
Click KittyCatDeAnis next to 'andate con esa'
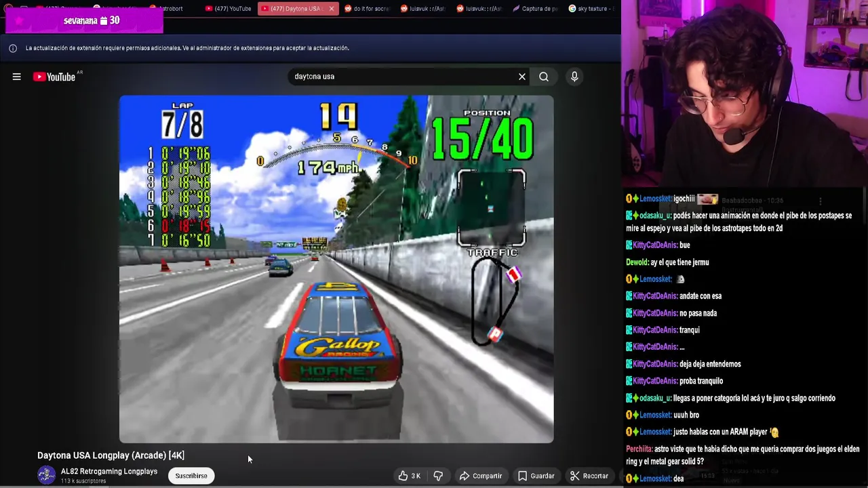coord(655,296)
